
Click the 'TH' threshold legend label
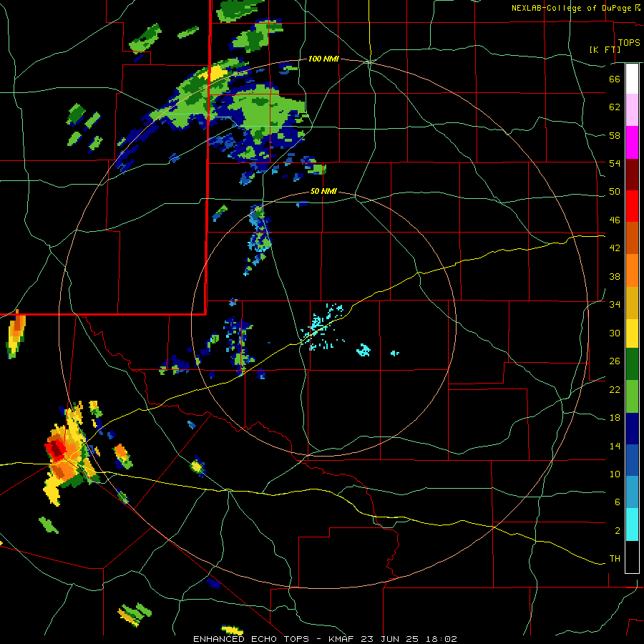[615, 559]
